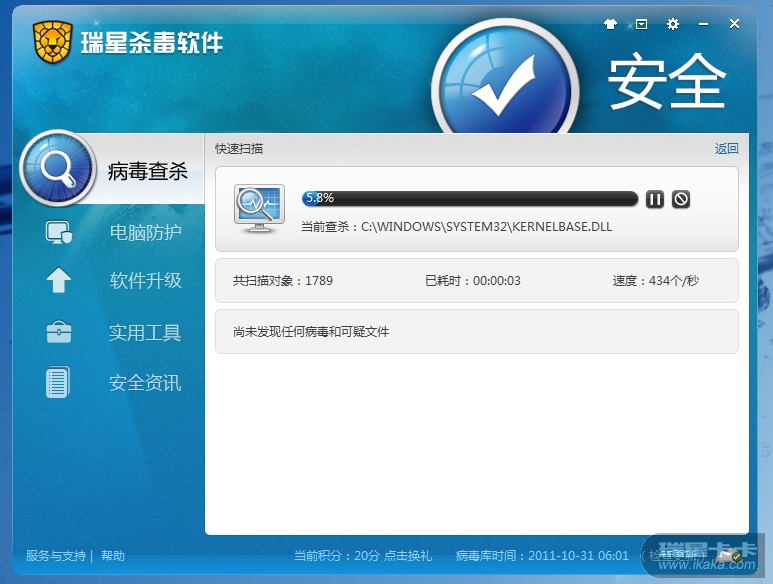This screenshot has width=773, height=584.
Task: Click the magnifier icon for virus scan
Action: (x=58, y=168)
